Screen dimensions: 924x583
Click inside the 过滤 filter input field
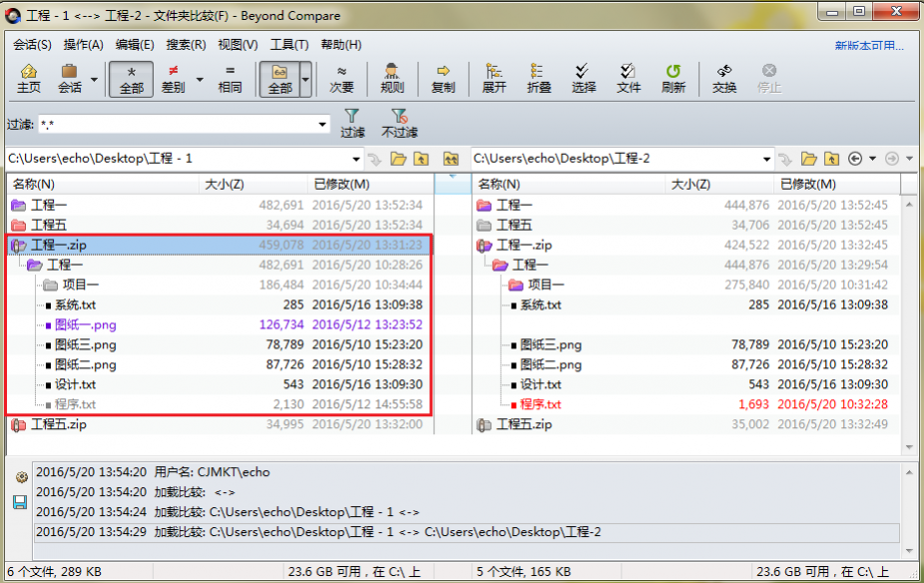180,124
